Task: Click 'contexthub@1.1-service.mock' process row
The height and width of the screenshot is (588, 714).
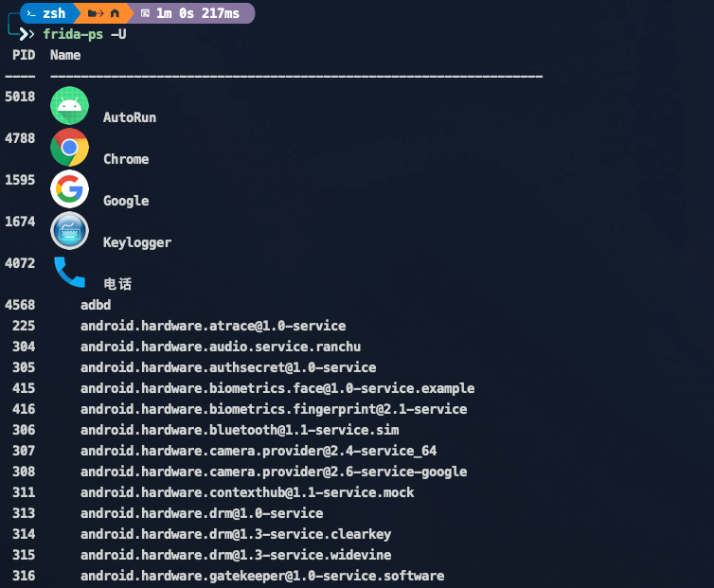Action: pyautogui.click(x=247, y=492)
